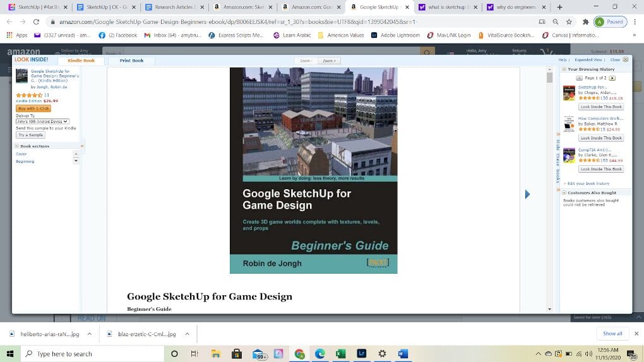
Task: Go to the next browsing history page
Action: (x=612, y=78)
